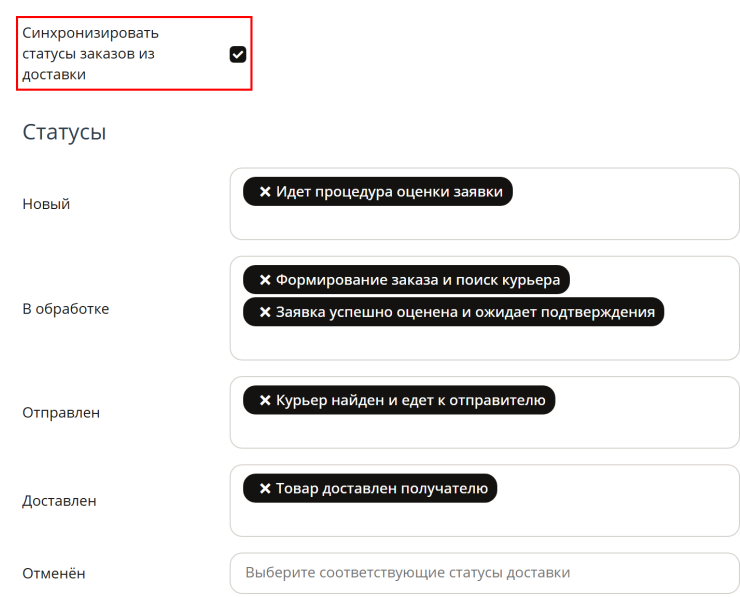Click the Доставлен row label

coord(59,501)
